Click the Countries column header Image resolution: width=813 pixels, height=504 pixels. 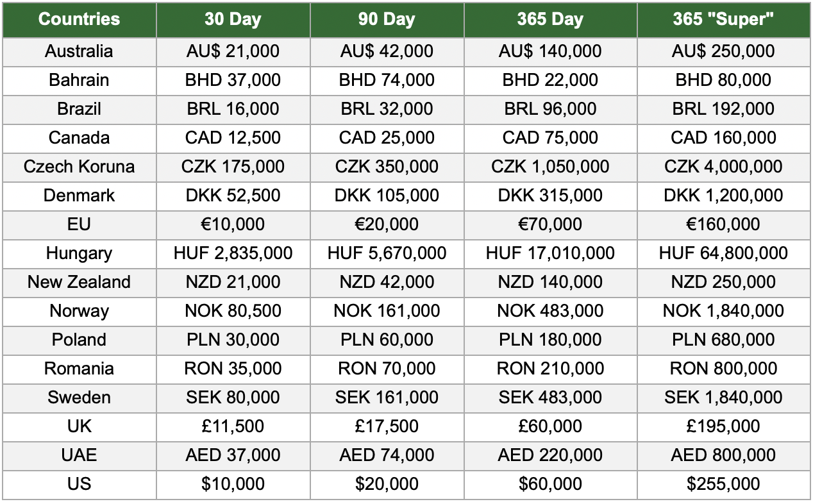[x=79, y=19]
